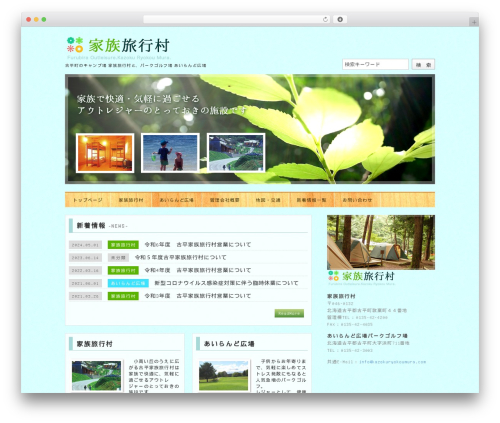Click the blue あいらんど広場 tag in the news list

click(128, 283)
